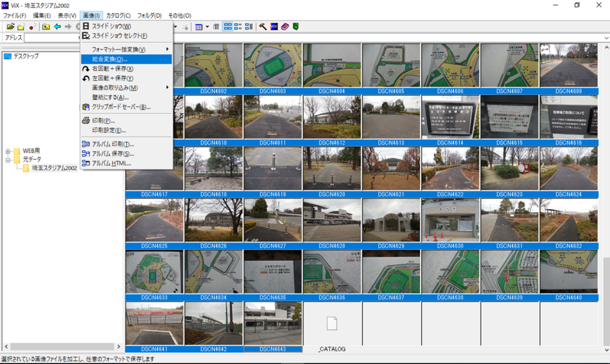Close the open 画像(I) menu
Screen dimensions: 610x364
[x=91, y=15]
